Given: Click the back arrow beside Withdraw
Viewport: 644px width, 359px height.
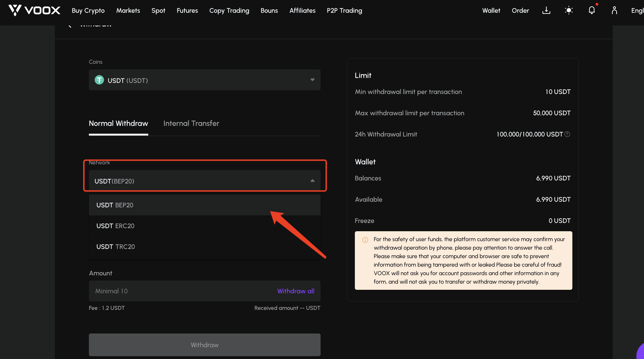Looking at the screenshot, I should point(70,25).
